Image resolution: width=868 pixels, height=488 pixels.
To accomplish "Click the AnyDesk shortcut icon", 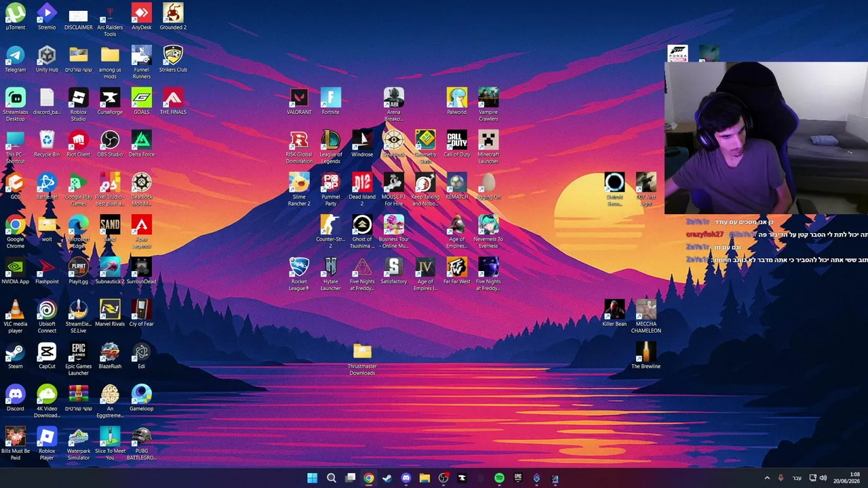I will 141,17.
